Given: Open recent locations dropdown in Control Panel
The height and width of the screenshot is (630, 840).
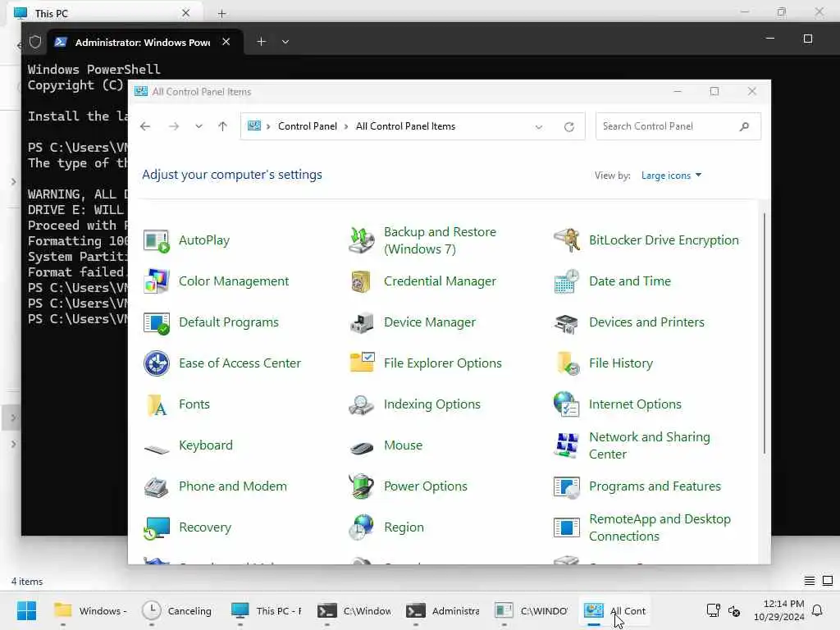Looking at the screenshot, I should [199, 127].
